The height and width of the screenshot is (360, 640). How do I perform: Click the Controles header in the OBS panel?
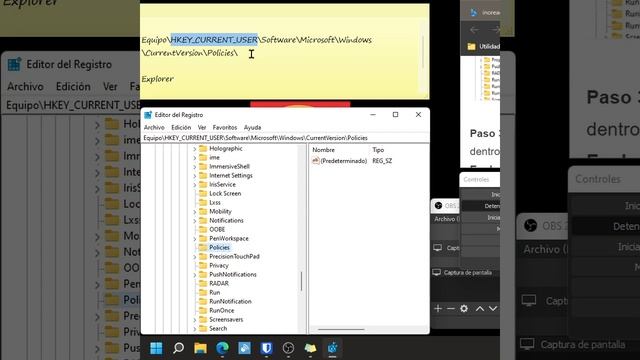tap(476, 179)
